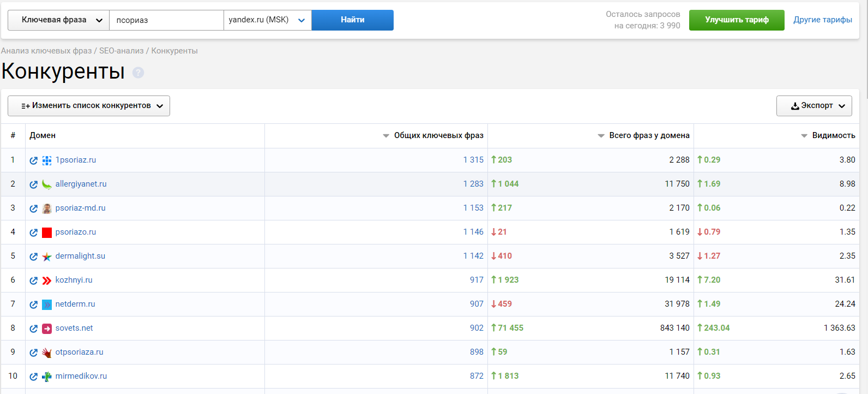Viewport: 868px width, 394px height.
Task: Open psoriaz-md.ru external link icon
Action: [x=33, y=208]
